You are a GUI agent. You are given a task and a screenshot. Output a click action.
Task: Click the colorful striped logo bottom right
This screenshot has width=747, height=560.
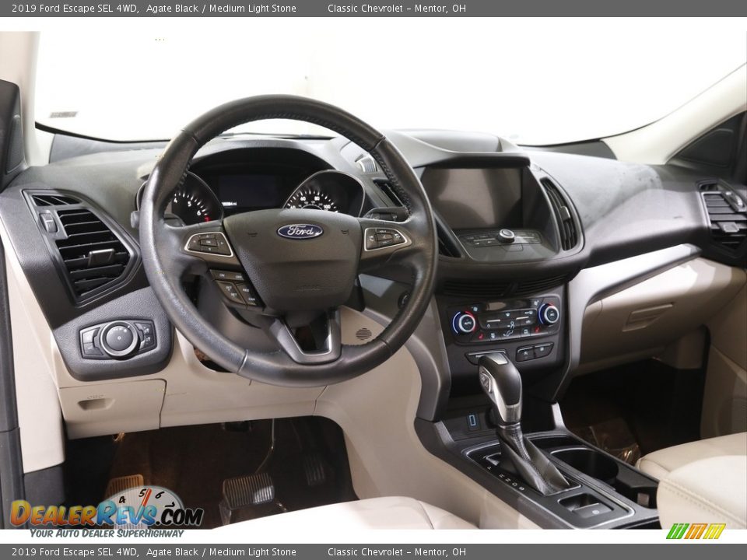click(x=696, y=531)
